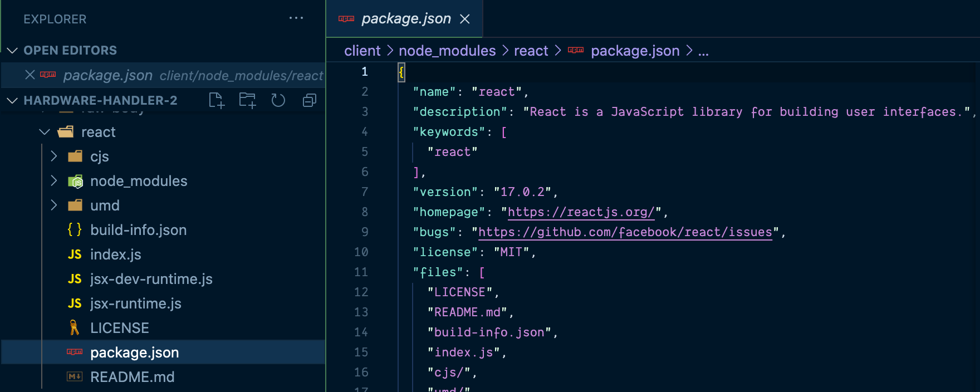Image resolution: width=980 pixels, height=392 pixels.
Task: Place cursor on the "keywords" key
Action: pyautogui.click(x=449, y=132)
